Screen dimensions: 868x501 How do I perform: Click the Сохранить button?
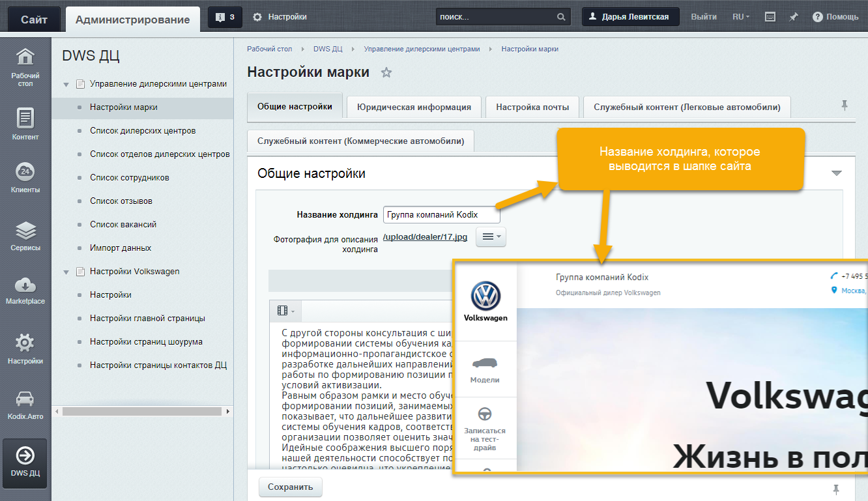point(291,487)
